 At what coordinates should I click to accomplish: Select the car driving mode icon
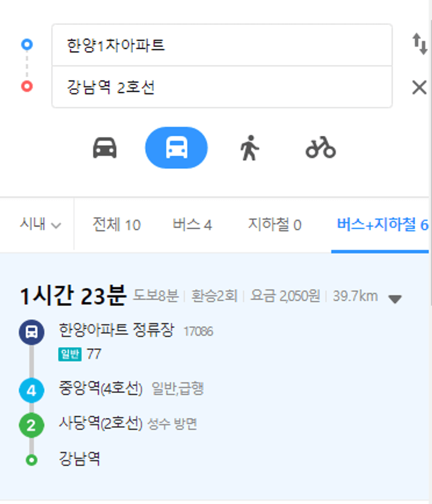coord(105,148)
